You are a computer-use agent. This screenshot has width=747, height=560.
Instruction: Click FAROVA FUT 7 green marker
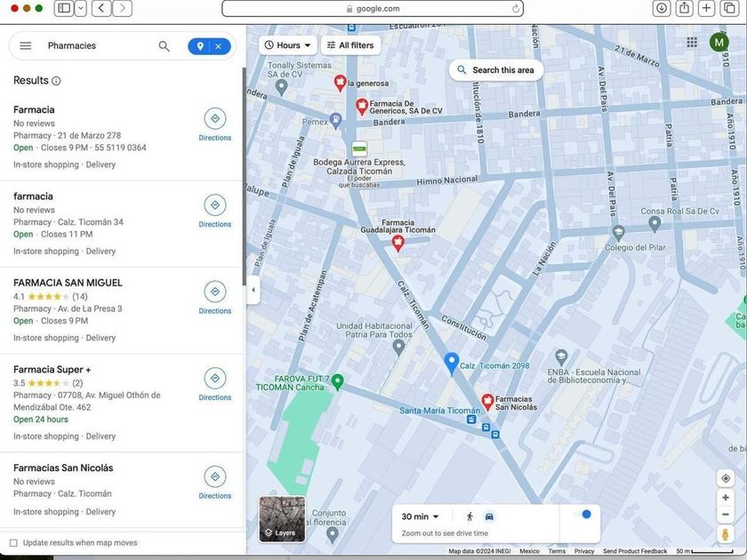[x=337, y=382]
